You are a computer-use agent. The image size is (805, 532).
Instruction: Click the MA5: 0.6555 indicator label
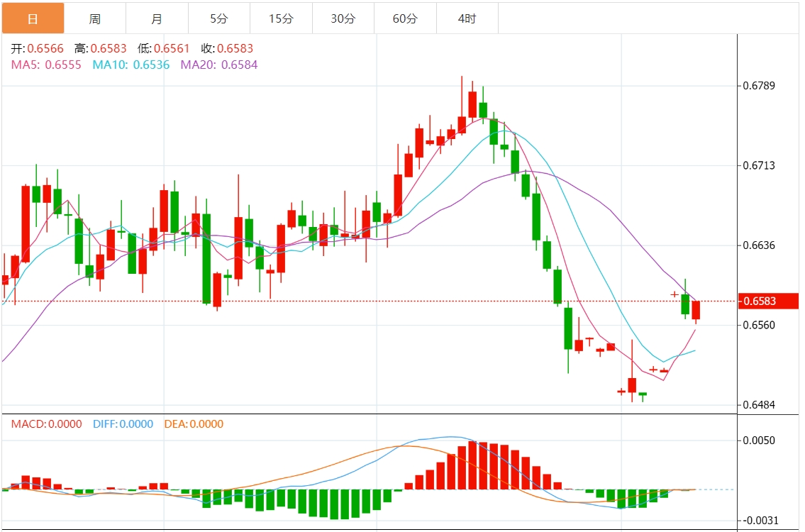[46, 65]
